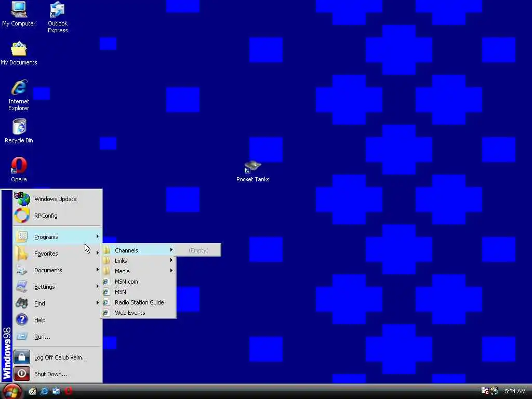Open the MSN.com favorite link
The width and height of the screenshot is (532, 399).
point(139,282)
